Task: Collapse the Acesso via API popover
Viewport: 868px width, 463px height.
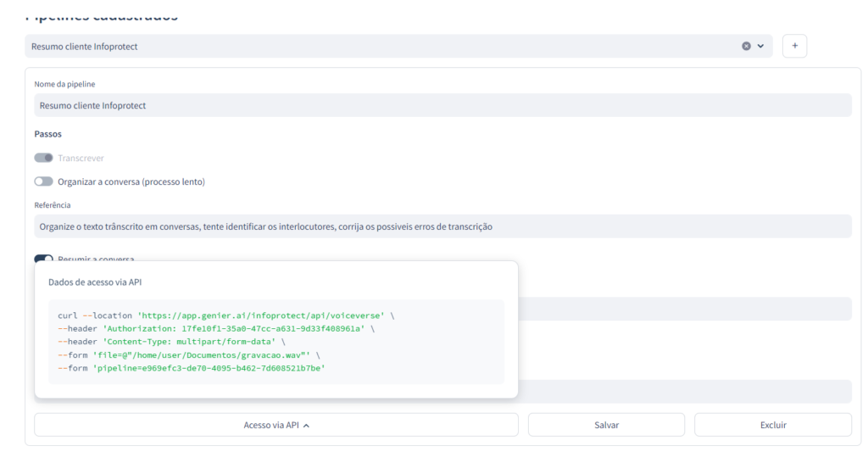Action: 276,425
